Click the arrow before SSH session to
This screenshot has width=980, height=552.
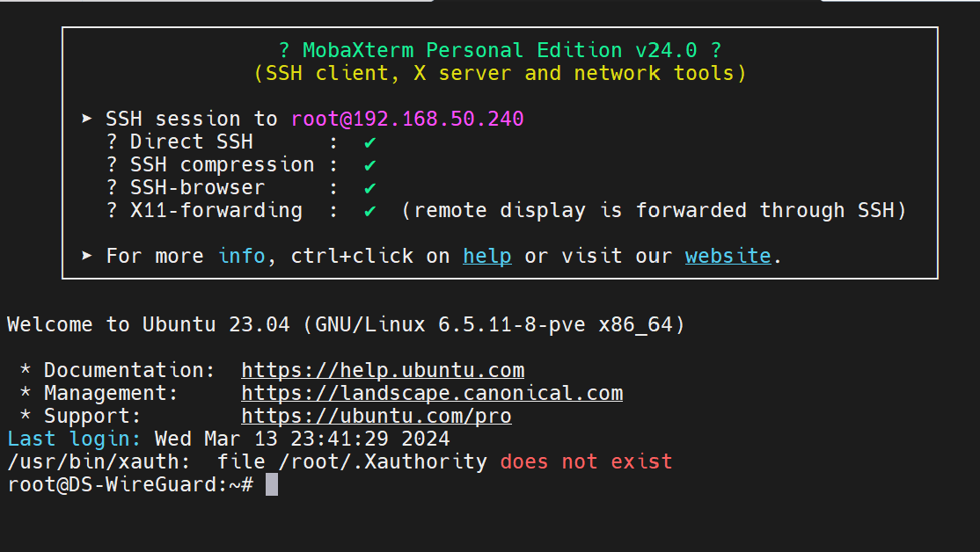[87, 118]
